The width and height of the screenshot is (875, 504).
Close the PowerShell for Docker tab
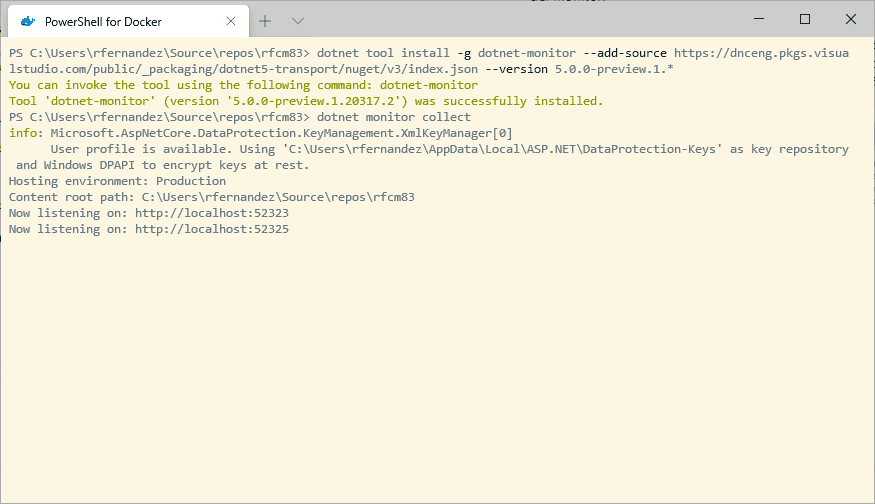pos(230,21)
